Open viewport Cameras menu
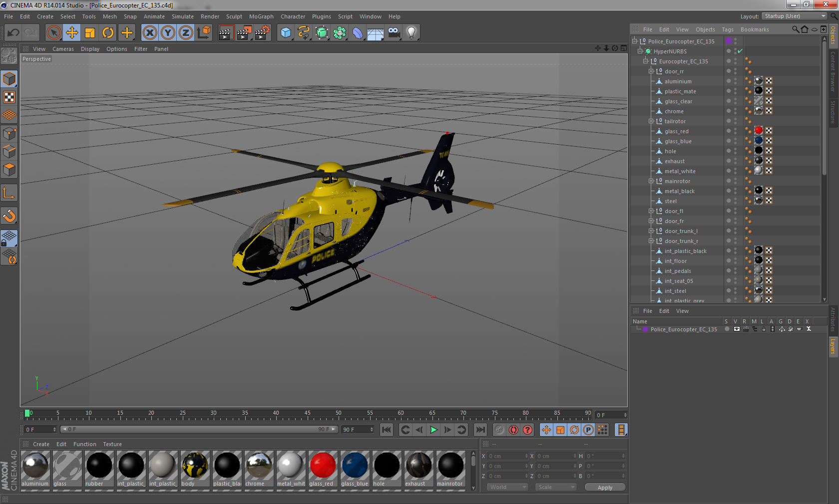This screenshot has height=504, width=839. (63, 49)
